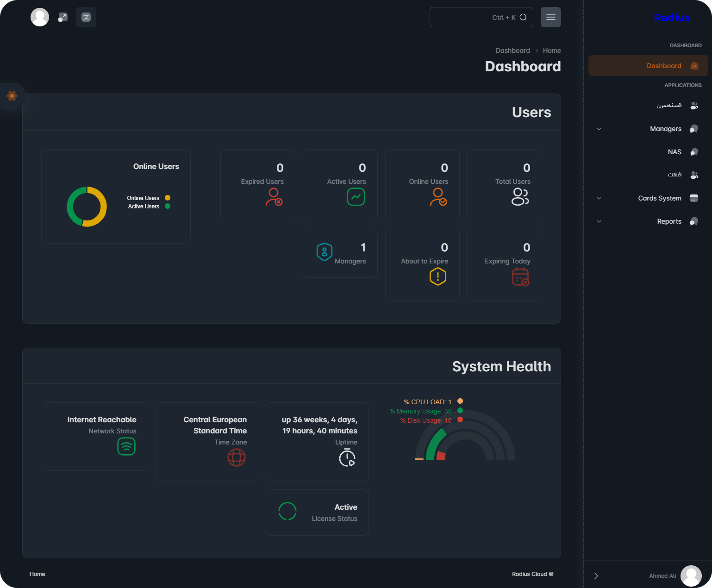Click the Time Zone globe icon

[237, 457]
